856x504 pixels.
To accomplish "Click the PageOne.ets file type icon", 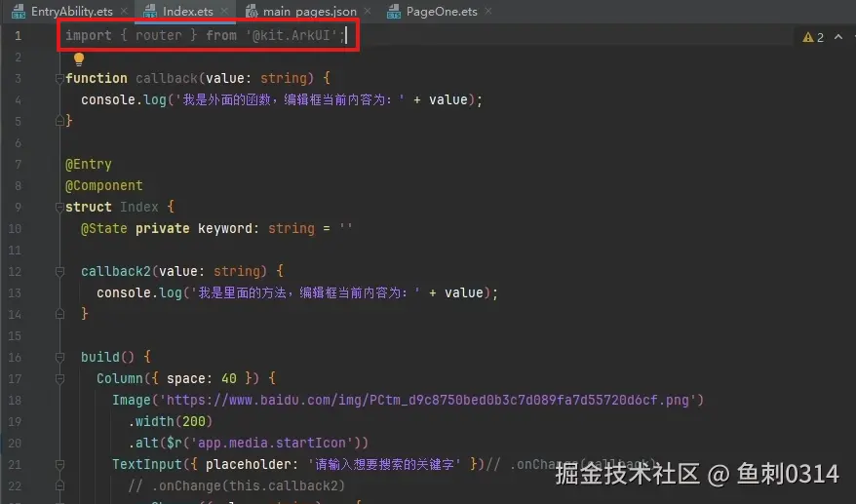I will point(394,12).
